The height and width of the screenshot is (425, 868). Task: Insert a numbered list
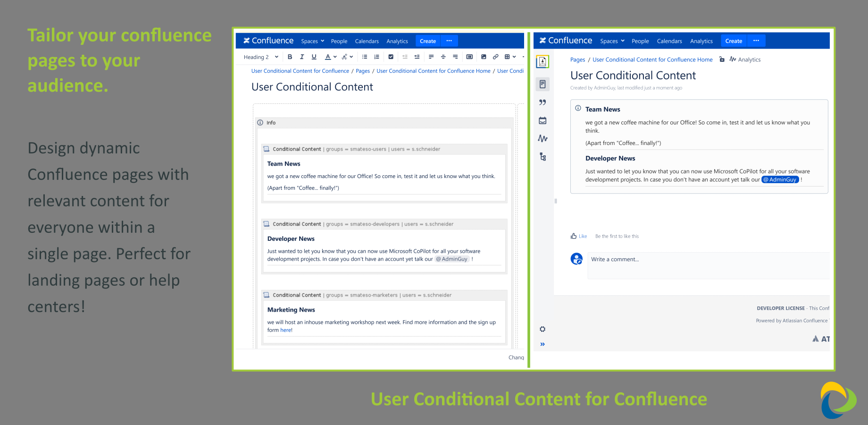click(376, 57)
